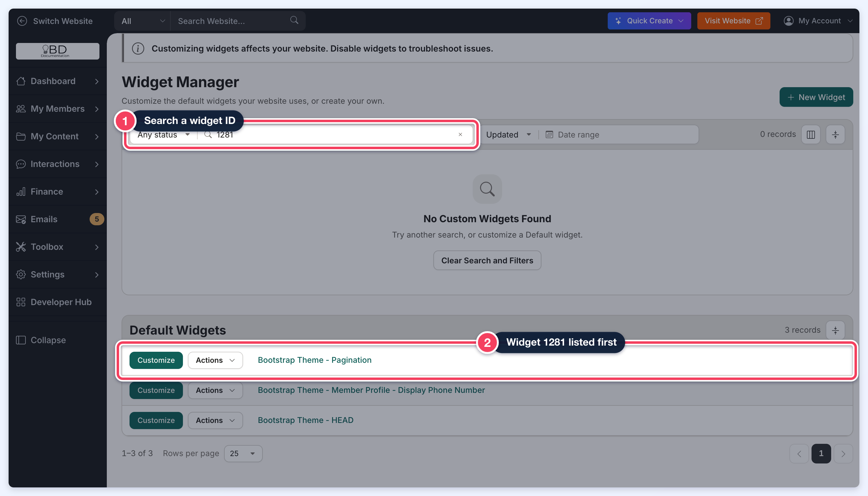The width and height of the screenshot is (868, 496).
Task: Click the info icon in the notice banner
Action: click(x=138, y=48)
